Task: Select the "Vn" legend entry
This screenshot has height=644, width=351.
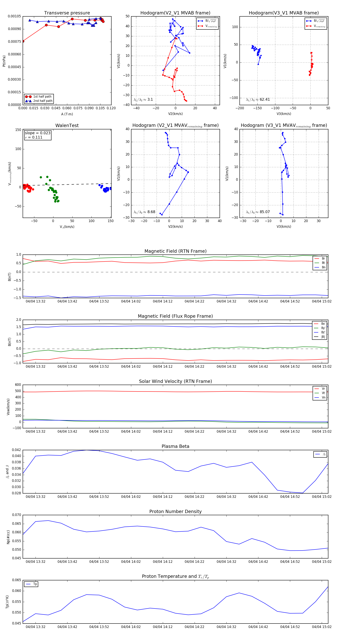Action: (320, 398)
